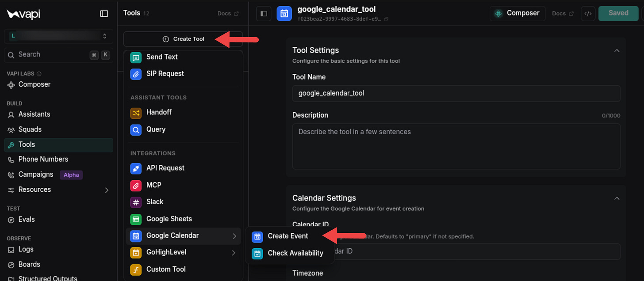This screenshot has height=281, width=644.
Task: Collapse the Calendar Settings section
Action: point(617,198)
